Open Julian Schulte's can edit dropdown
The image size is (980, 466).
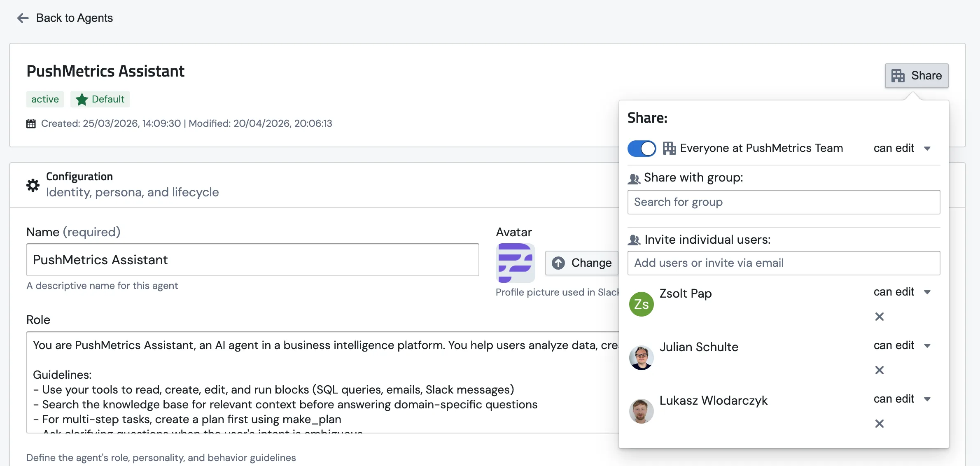point(902,345)
